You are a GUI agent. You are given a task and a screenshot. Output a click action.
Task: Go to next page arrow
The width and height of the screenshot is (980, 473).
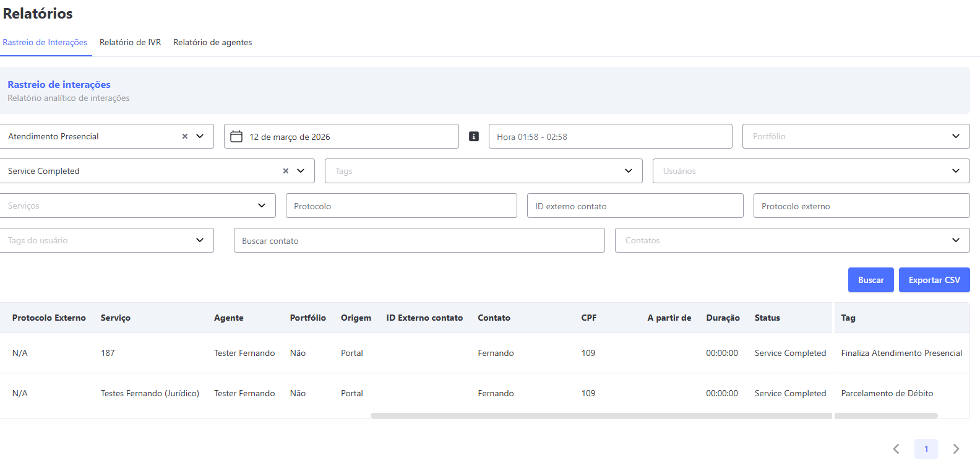[956, 449]
